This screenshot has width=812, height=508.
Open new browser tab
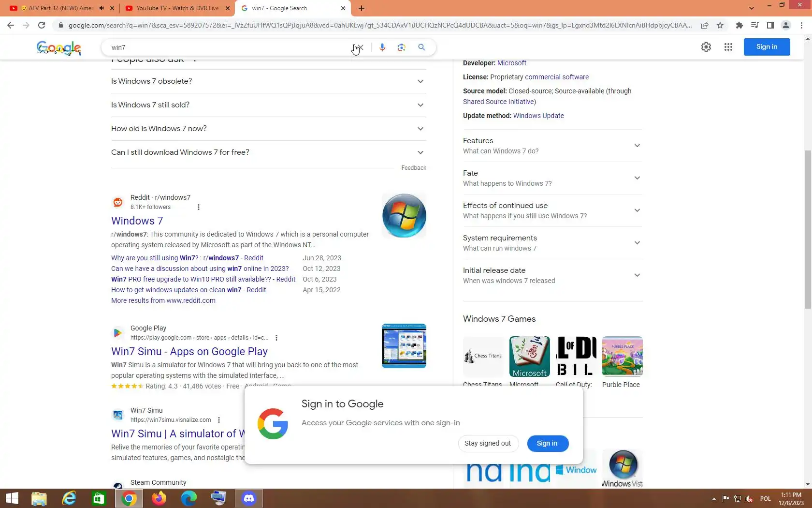point(362,8)
